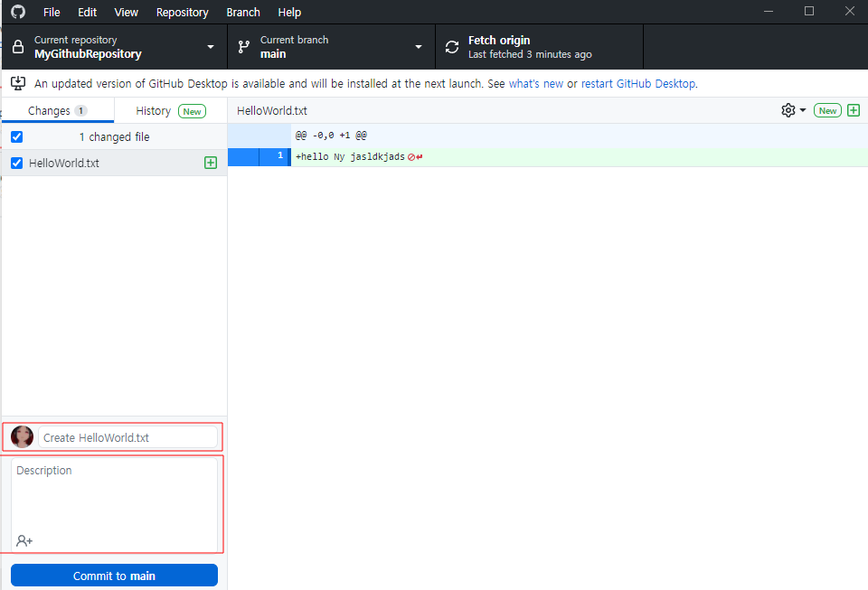The width and height of the screenshot is (868, 590).
Task: Click the HelloWorld.txt diff header filename
Action: tap(272, 110)
